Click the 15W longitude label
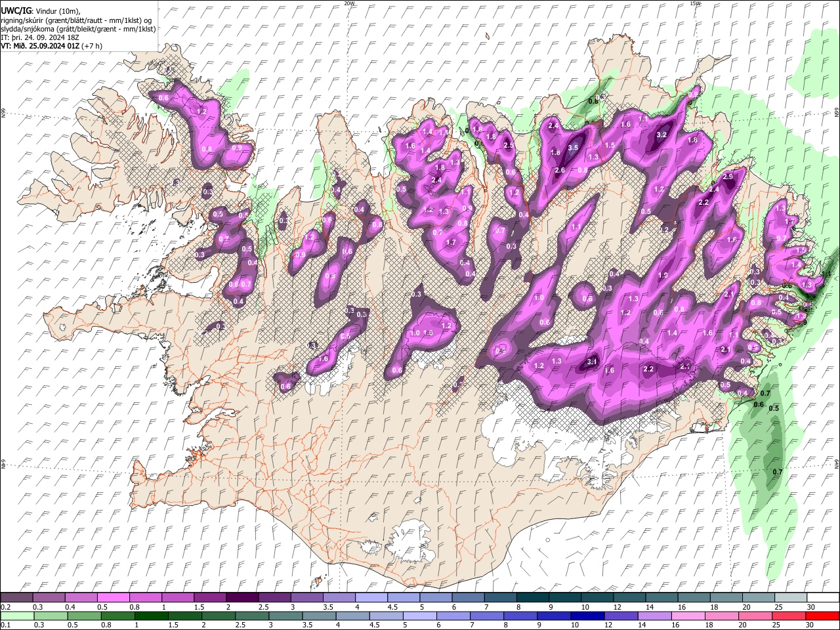This screenshot has height=630, width=840. (x=695, y=3)
